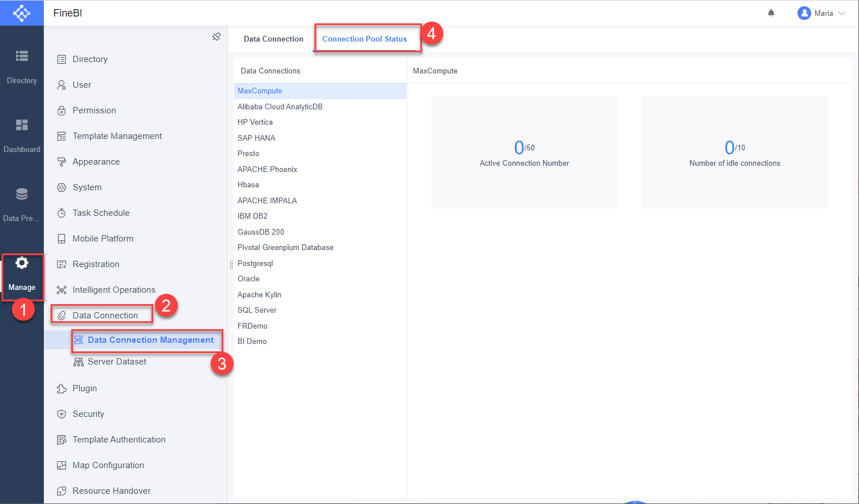Select the Oracle connection

tap(320, 279)
